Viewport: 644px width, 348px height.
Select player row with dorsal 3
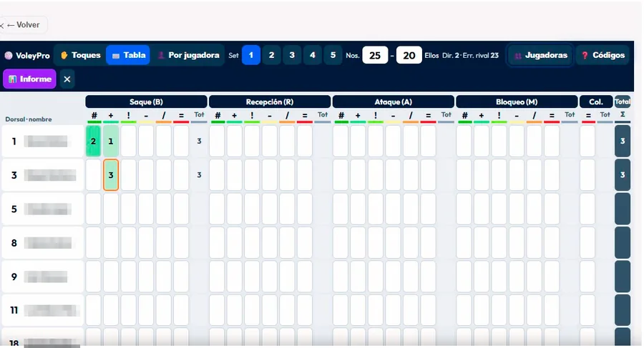pos(42,175)
